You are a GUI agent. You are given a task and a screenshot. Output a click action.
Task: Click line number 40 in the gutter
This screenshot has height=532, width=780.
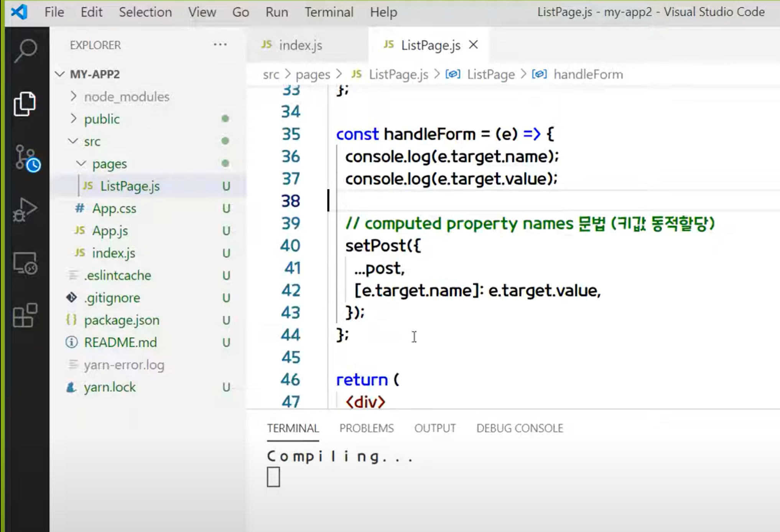pos(290,245)
